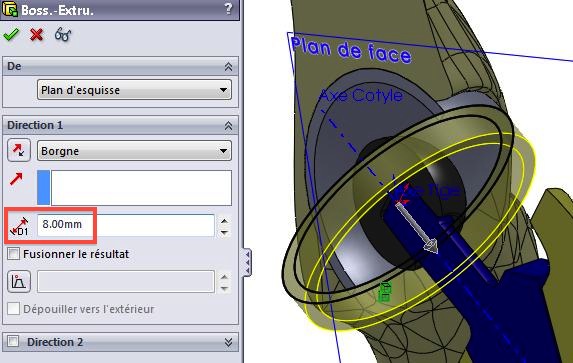
Task: Open the Plan d'esquisse dropdown
Action: pyautogui.click(x=134, y=90)
